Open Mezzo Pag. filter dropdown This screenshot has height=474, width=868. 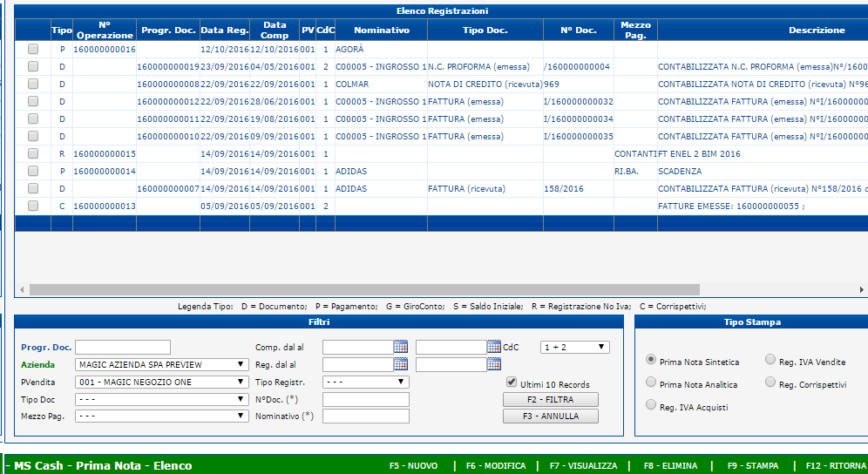[x=161, y=416]
